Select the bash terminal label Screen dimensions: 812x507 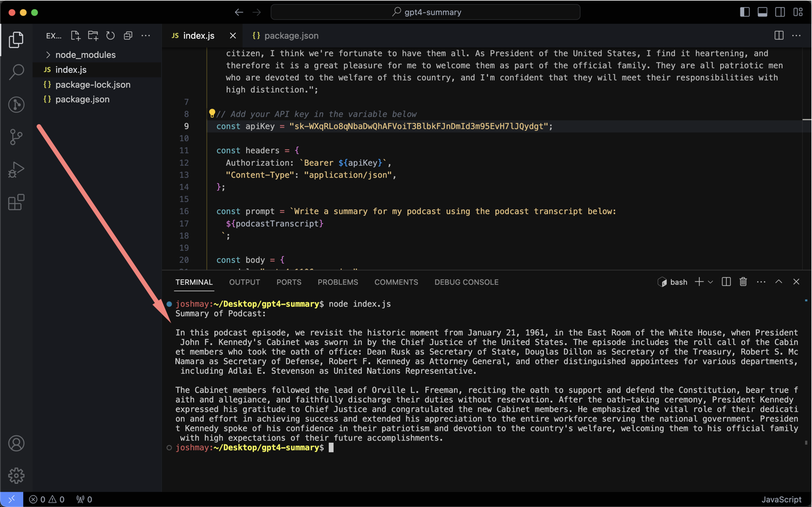tap(673, 282)
